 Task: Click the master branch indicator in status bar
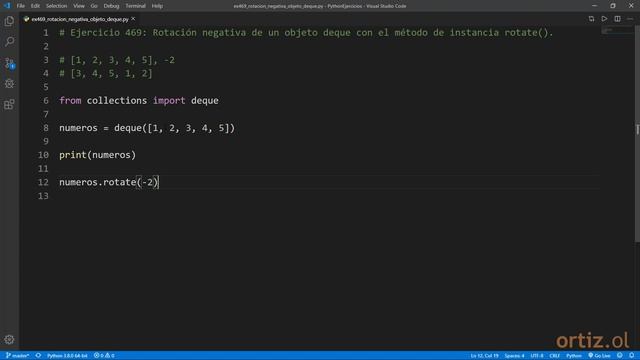tap(18, 356)
